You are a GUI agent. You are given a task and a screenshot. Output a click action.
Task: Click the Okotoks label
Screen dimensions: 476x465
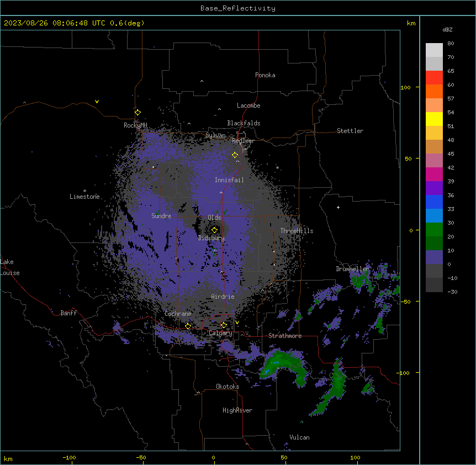click(228, 387)
